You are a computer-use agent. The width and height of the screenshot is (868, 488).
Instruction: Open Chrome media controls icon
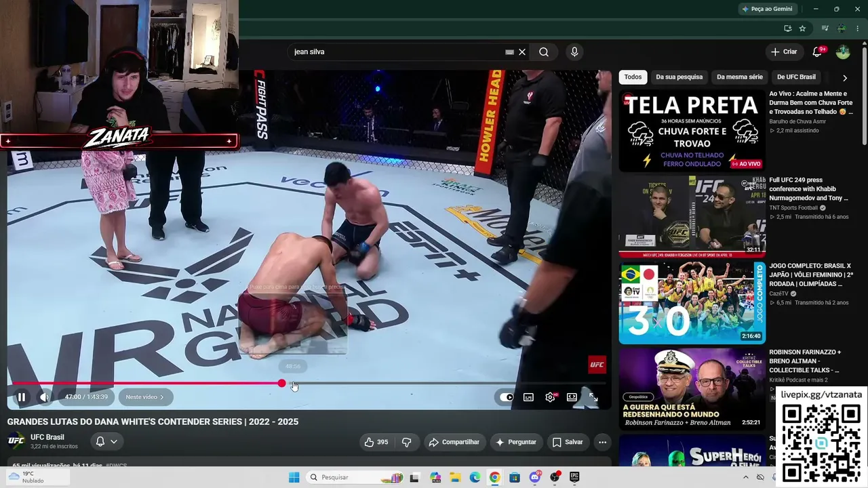point(825,28)
